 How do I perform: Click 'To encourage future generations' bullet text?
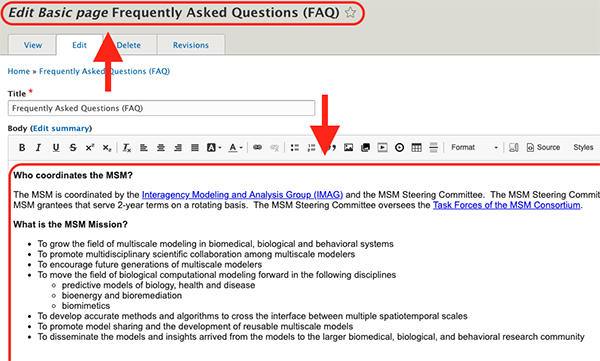pos(150,265)
